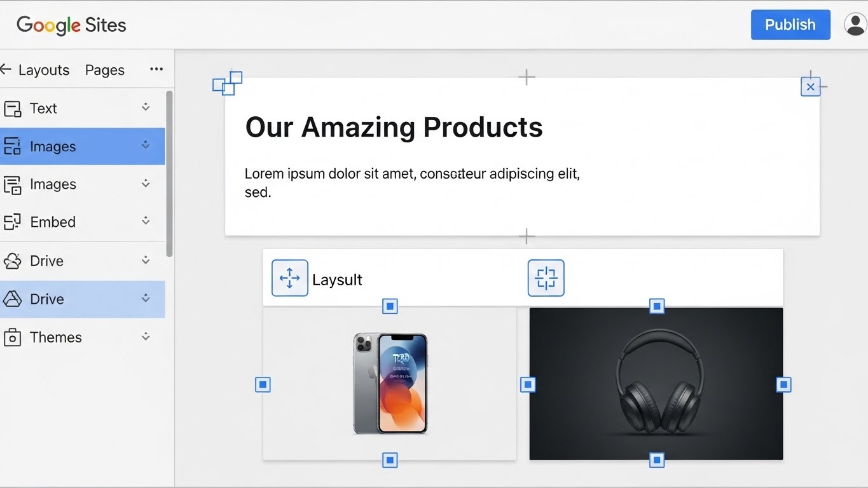Remove the header section with the X button
Screen dimensions: 868x488
coord(811,86)
